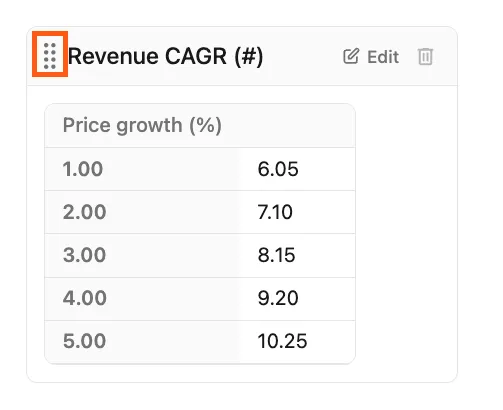Click the Price growth (%) column header
The height and width of the screenshot is (410, 503).
click(x=142, y=125)
